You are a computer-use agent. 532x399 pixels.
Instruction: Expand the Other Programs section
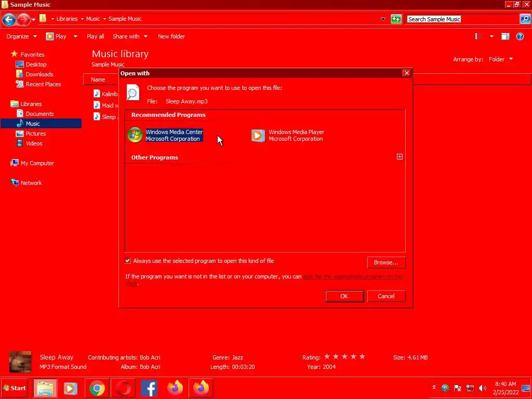(400, 156)
